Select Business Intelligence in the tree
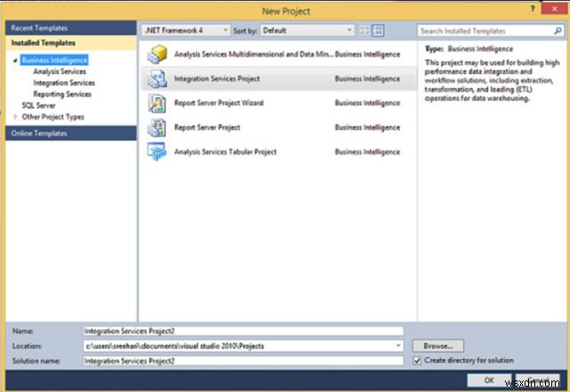570x392 pixels. 54,60
